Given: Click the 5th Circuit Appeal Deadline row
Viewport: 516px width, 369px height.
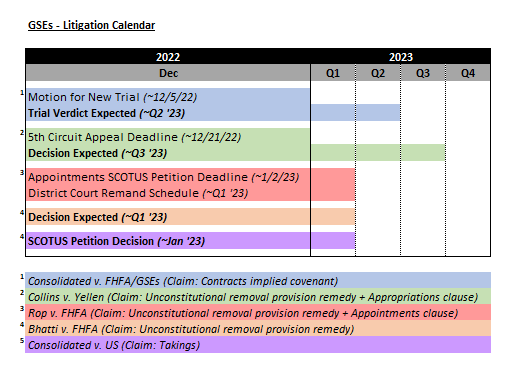Looking at the screenshot, I should click(168, 137).
